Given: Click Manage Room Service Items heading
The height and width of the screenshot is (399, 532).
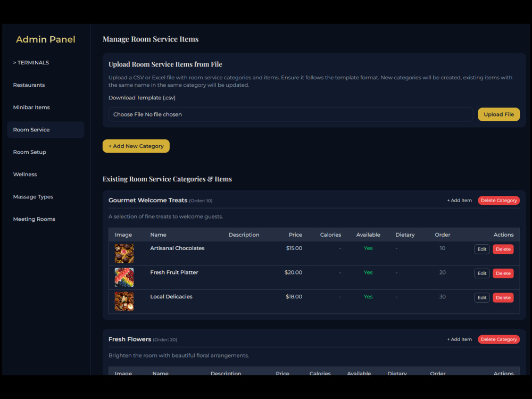Looking at the screenshot, I should point(151,39).
